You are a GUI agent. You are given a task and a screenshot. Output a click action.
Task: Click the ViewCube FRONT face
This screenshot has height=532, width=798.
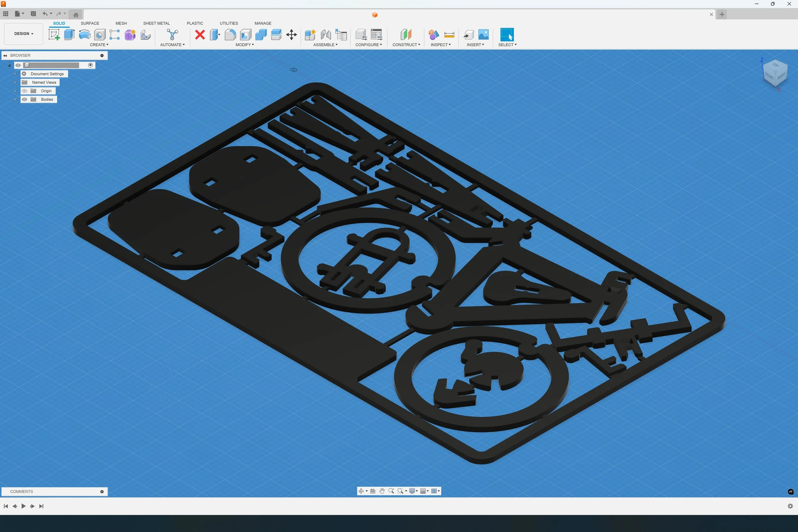pyautogui.click(x=769, y=76)
